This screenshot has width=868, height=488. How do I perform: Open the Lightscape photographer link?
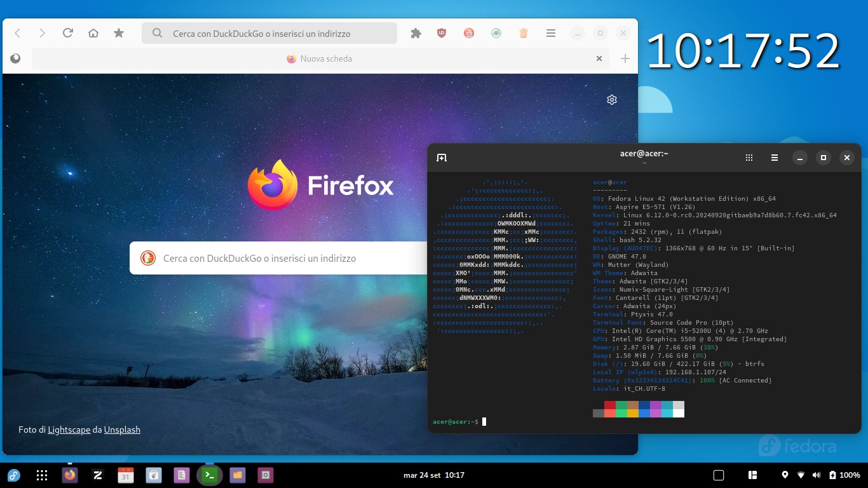(x=69, y=430)
